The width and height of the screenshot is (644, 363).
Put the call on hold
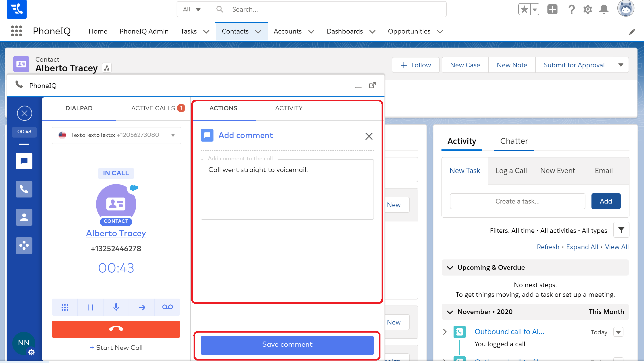90,308
